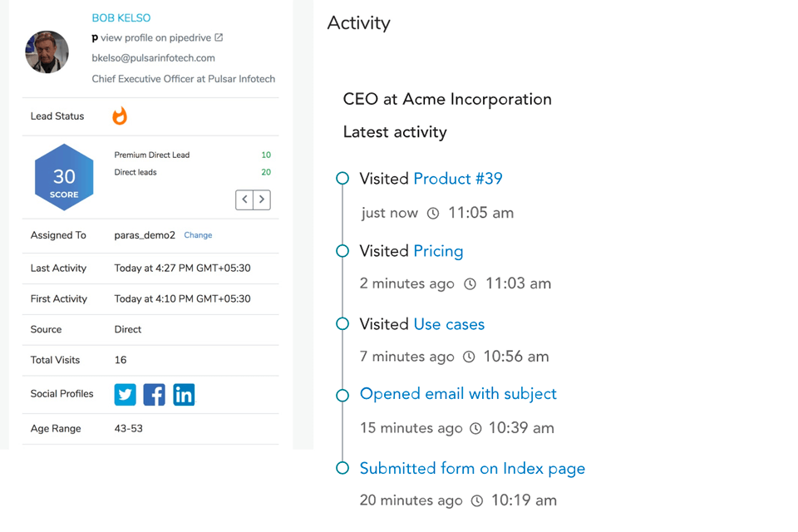Show next lead score page arrow
This screenshot has height=532, width=798.
(262, 199)
